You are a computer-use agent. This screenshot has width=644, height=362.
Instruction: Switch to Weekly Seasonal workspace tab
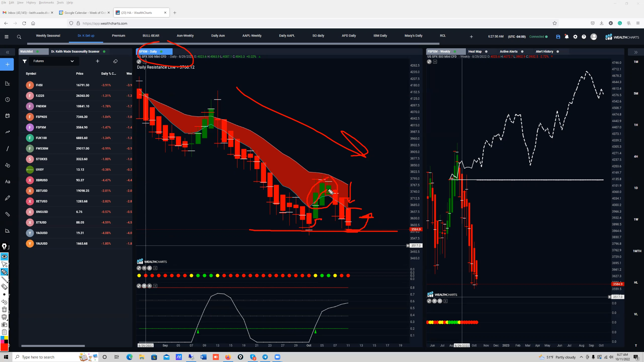tap(48, 36)
